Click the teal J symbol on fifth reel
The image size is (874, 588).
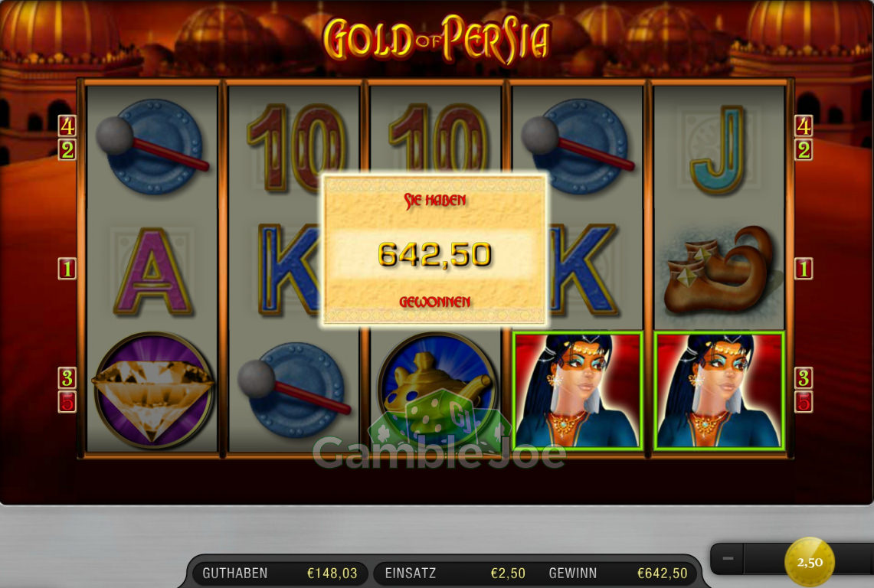coord(718,149)
